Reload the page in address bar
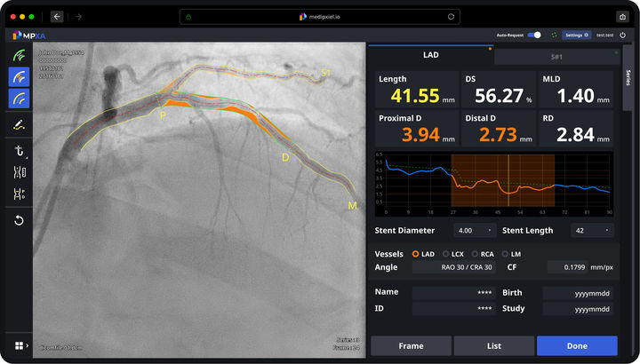The width and height of the screenshot is (640, 364). (451, 17)
